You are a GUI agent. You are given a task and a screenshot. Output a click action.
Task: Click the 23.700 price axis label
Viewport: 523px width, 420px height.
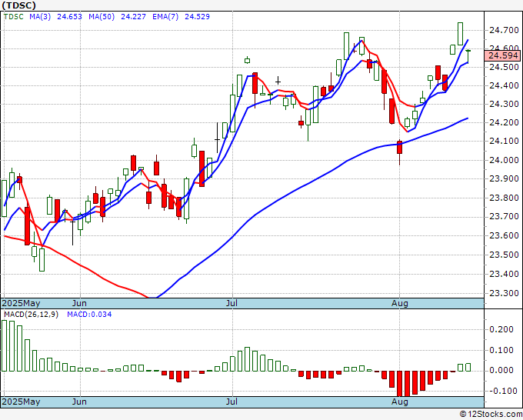click(x=504, y=216)
